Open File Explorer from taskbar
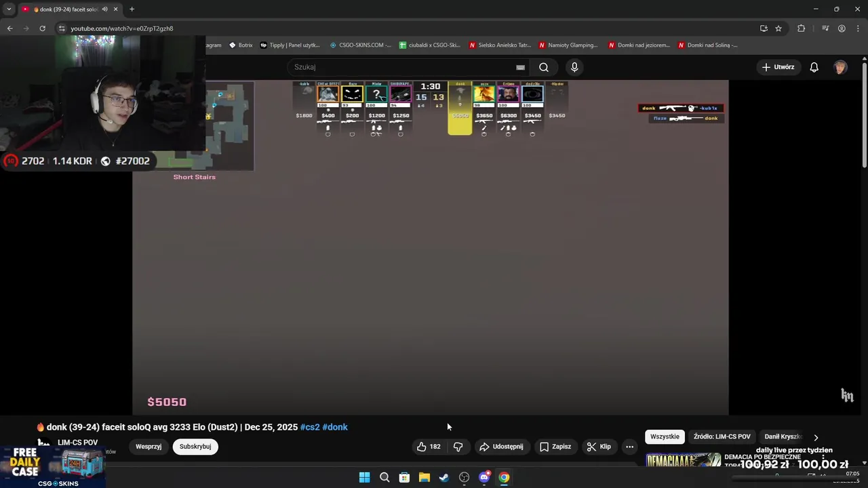 [x=425, y=477]
